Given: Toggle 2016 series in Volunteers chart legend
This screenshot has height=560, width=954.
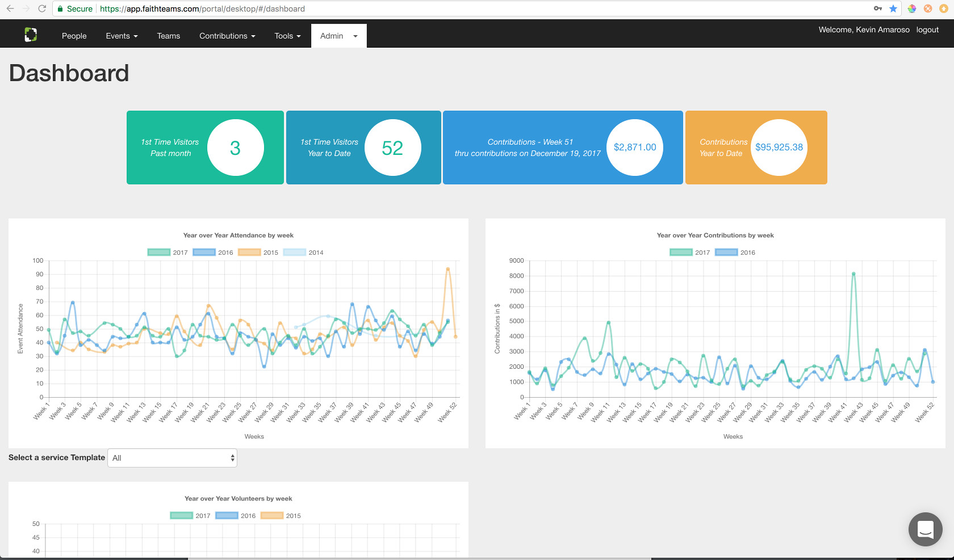Looking at the screenshot, I should (236, 516).
